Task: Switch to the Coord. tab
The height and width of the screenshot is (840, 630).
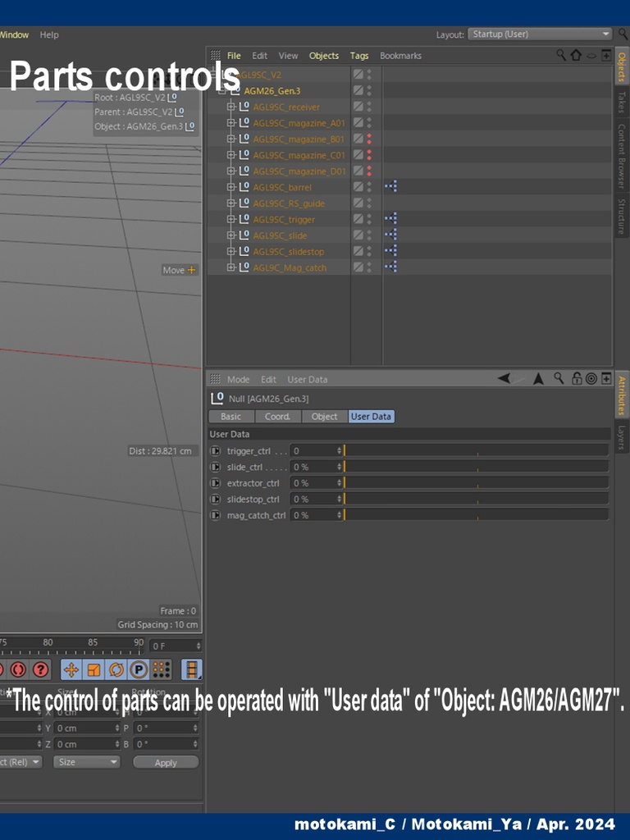Action: point(277,416)
